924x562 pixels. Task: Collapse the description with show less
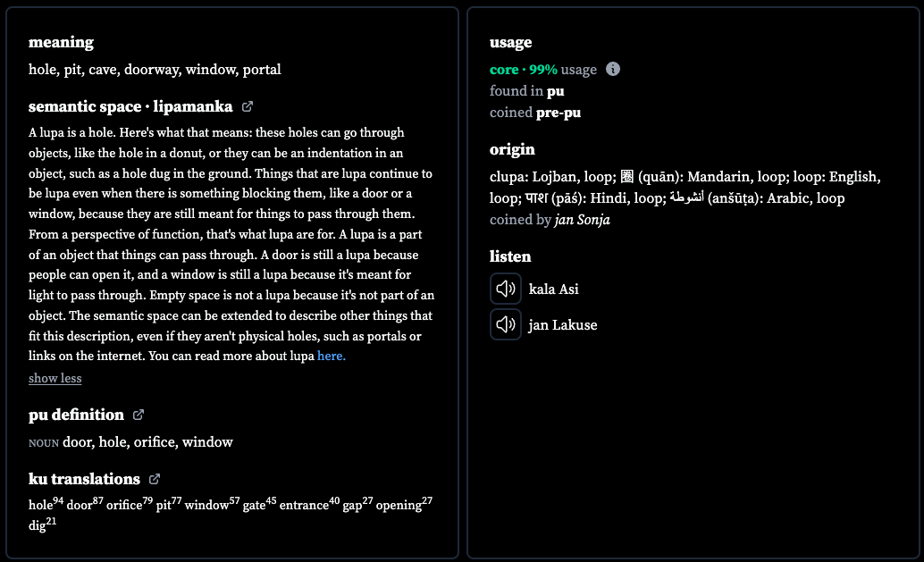(55, 378)
